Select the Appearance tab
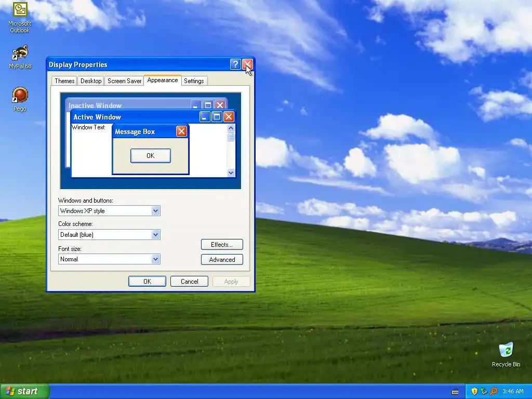Image resolution: width=532 pixels, height=399 pixels. click(x=163, y=80)
